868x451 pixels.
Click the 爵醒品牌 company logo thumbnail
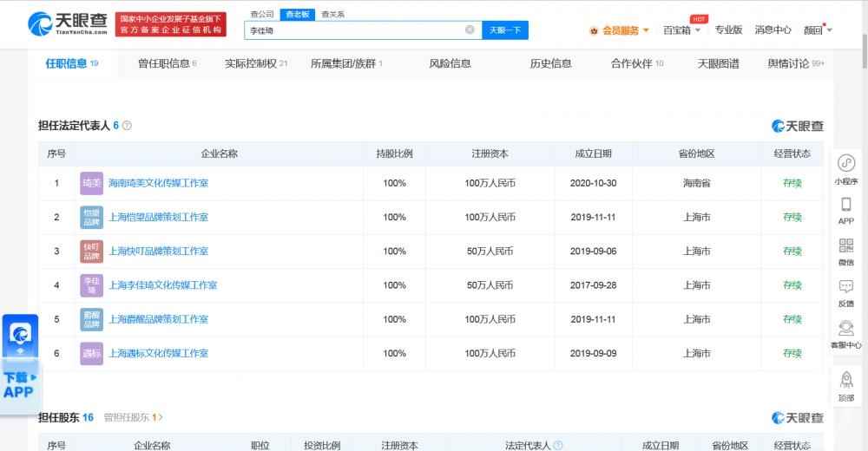pyautogui.click(x=91, y=319)
